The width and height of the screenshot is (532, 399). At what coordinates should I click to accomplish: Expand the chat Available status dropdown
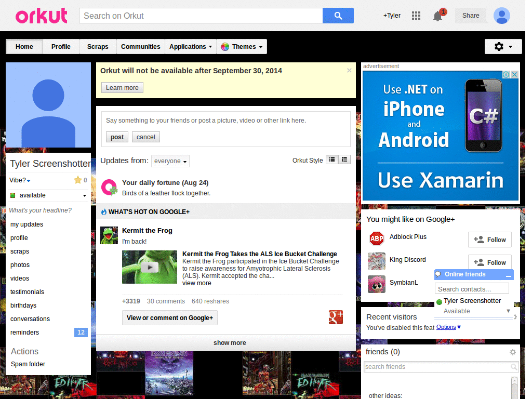508,311
